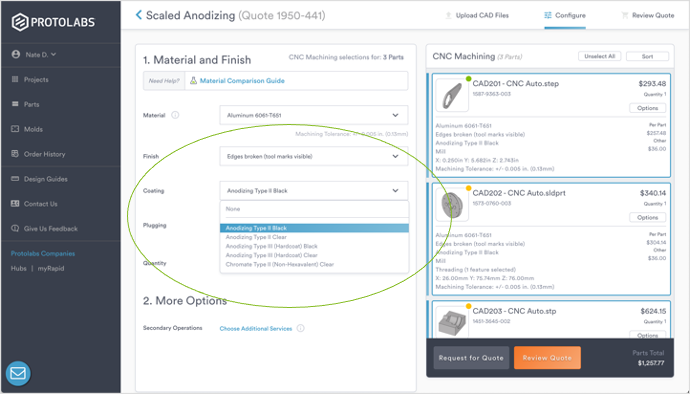
Task: Open the myRapid link
Action: point(51,268)
